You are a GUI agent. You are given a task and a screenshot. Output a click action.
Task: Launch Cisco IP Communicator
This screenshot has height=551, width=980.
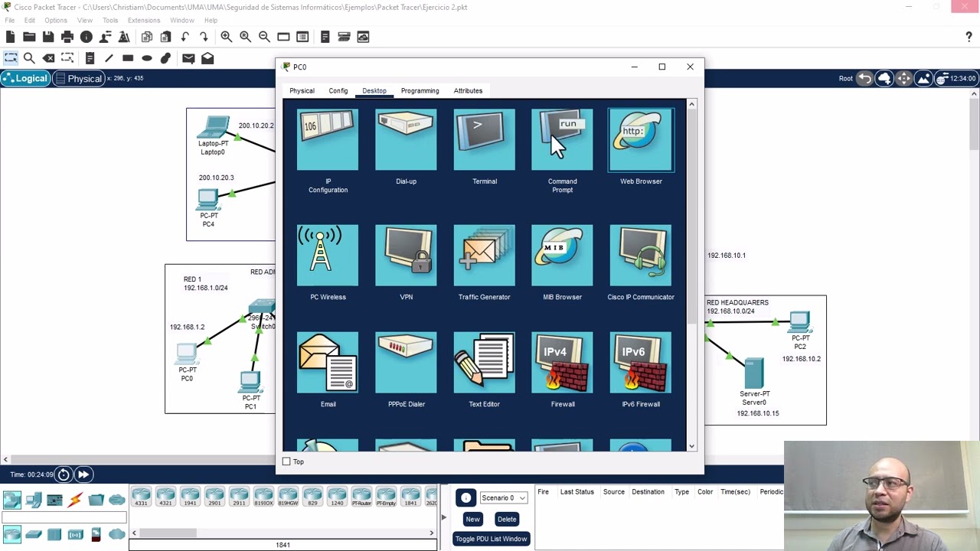641,255
